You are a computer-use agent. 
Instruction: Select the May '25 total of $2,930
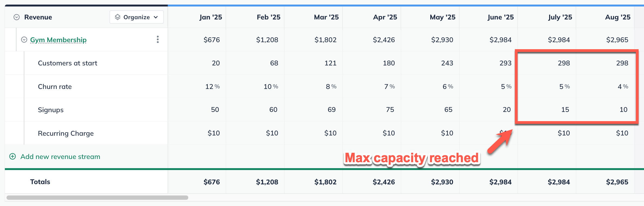(x=442, y=182)
